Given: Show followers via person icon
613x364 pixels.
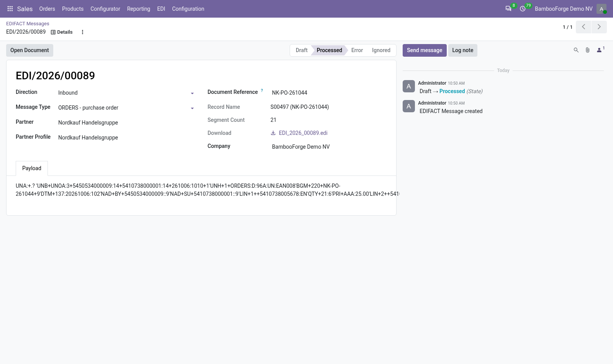Looking at the screenshot, I should (600, 50).
